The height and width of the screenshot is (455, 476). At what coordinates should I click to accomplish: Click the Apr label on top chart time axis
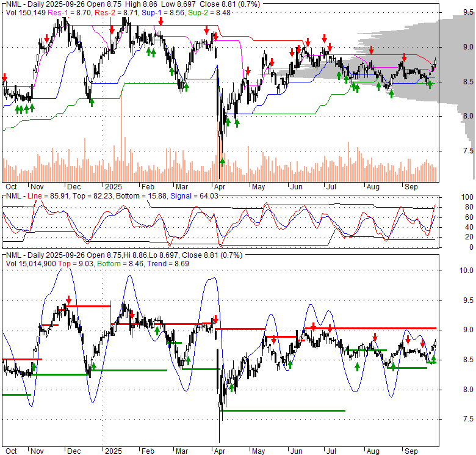pos(220,187)
